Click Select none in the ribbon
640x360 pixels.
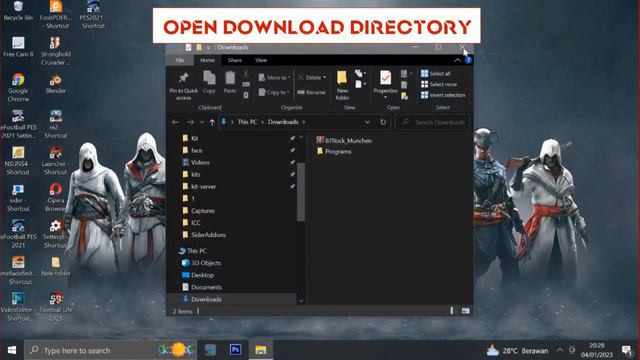tap(439, 84)
